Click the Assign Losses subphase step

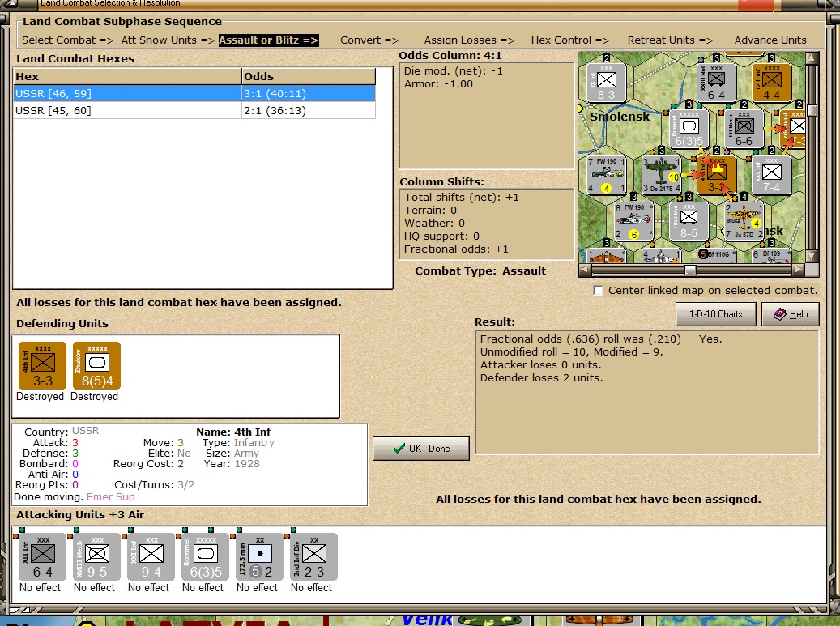(469, 40)
